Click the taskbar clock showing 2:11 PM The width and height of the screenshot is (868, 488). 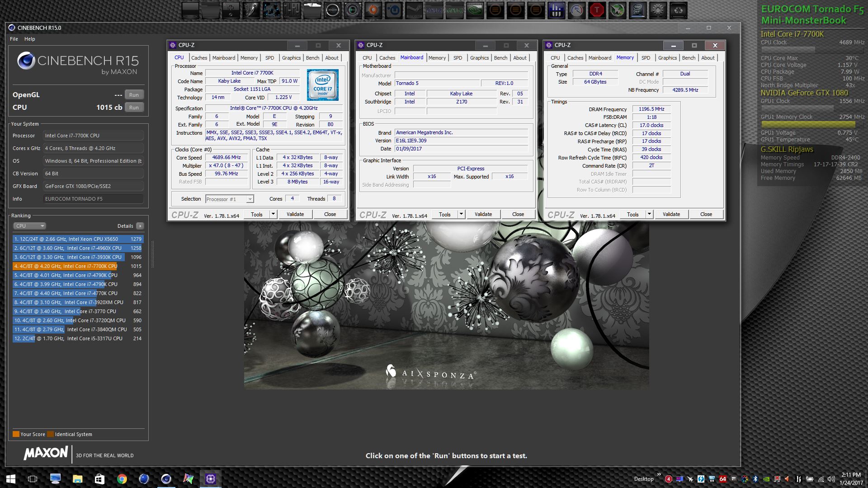coord(851,479)
